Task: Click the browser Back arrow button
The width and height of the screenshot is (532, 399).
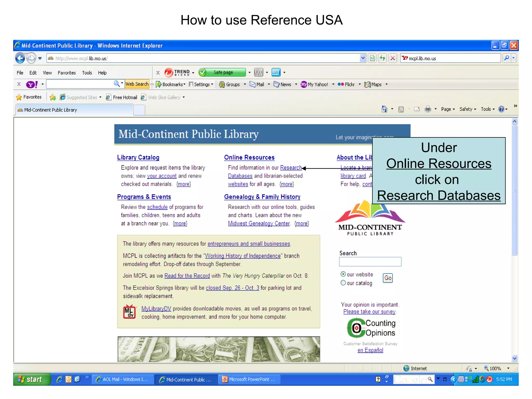Action: (20, 58)
